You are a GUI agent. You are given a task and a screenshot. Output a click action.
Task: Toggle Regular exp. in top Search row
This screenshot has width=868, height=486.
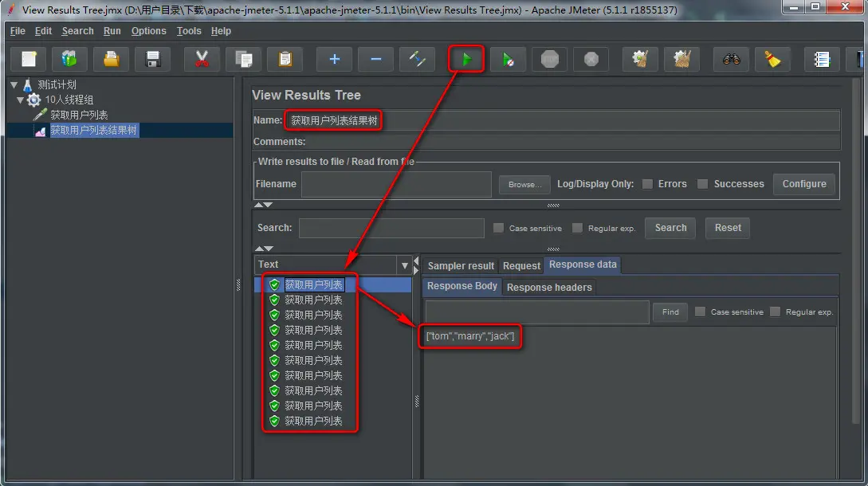coord(577,228)
